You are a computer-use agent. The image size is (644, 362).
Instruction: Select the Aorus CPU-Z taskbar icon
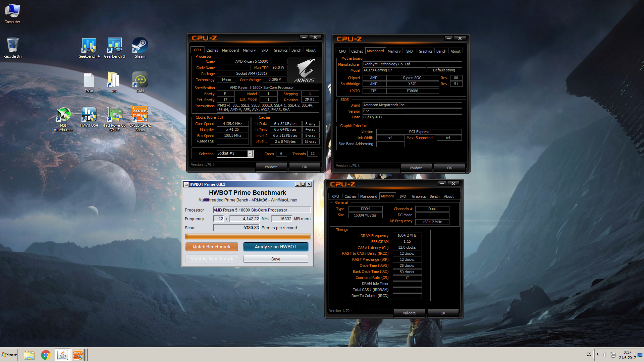tap(78, 355)
